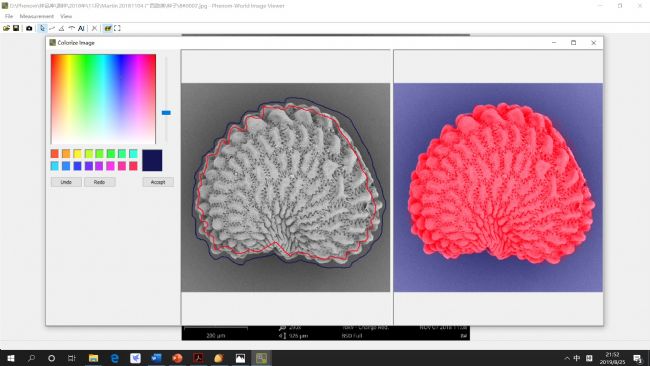Viewport: 650px width, 366px height.
Task: Pick the yellow preset color swatch
Action: point(78,154)
